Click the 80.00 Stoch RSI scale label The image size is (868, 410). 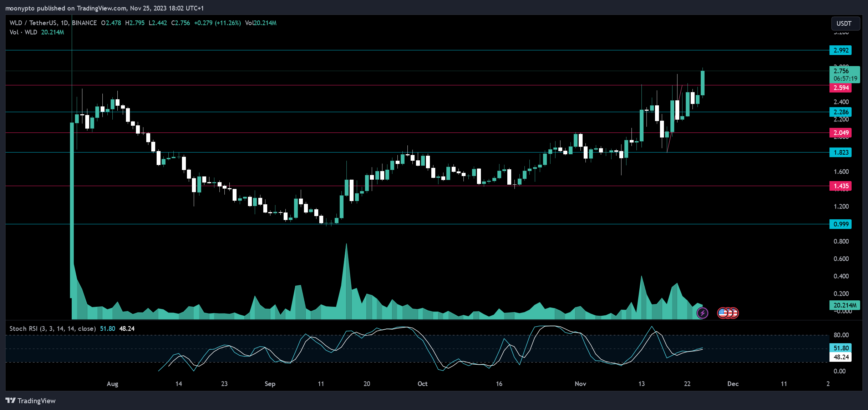[x=841, y=335]
